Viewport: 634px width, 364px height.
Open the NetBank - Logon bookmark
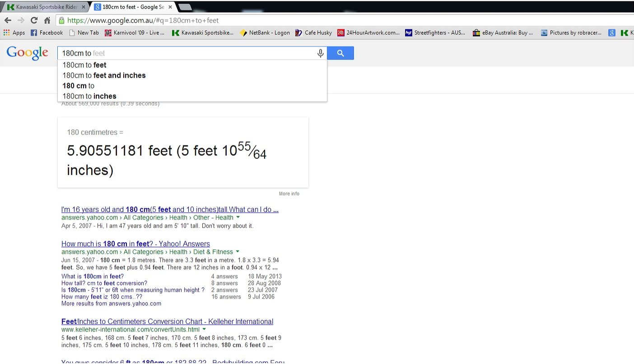(x=265, y=33)
